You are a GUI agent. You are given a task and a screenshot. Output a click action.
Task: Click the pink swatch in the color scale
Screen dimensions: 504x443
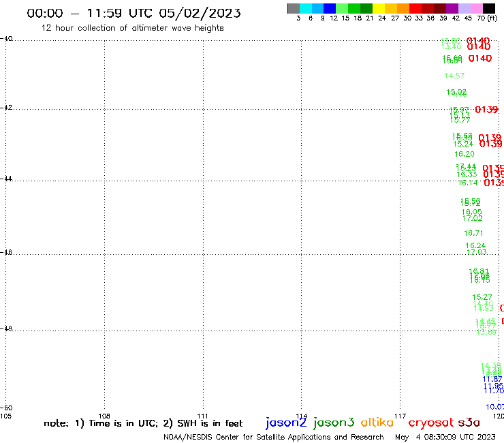coord(477,8)
